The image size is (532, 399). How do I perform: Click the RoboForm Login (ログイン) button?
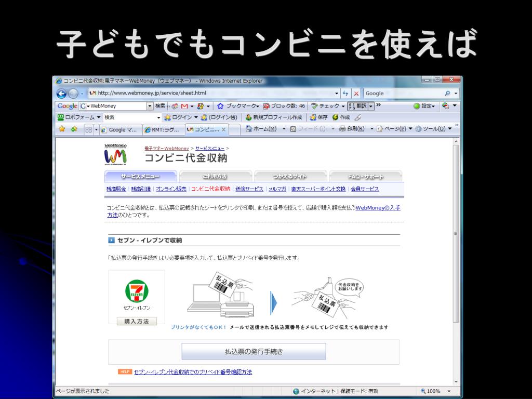pyautogui.click(x=178, y=117)
